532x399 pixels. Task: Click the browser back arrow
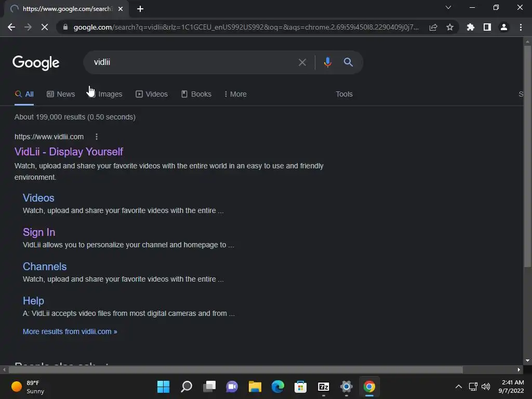pyautogui.click(x=11, y=27)
